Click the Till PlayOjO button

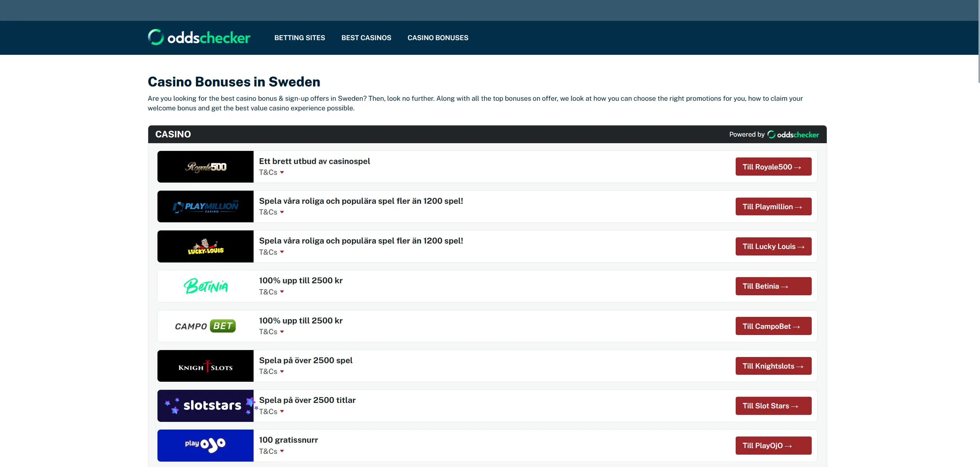774,445
